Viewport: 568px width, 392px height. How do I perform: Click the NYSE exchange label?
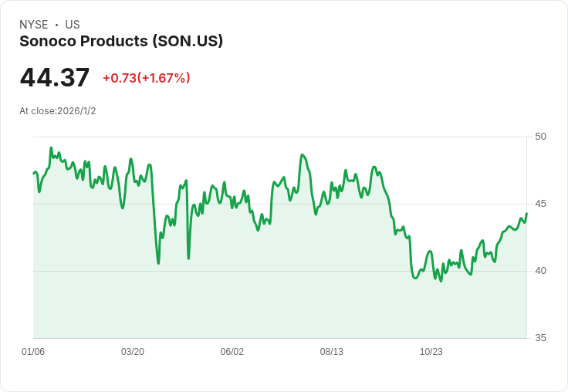(34, 25)
